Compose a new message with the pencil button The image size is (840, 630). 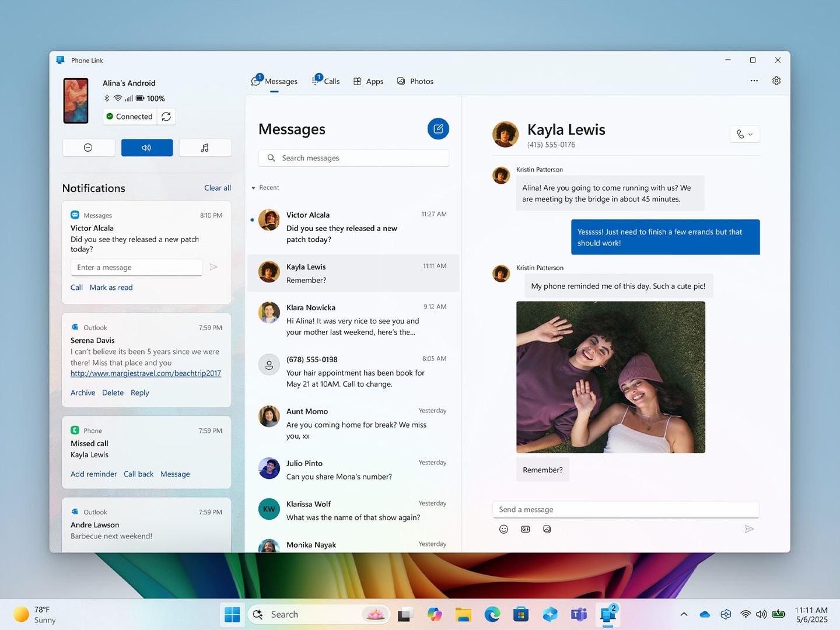click(438, 129)
